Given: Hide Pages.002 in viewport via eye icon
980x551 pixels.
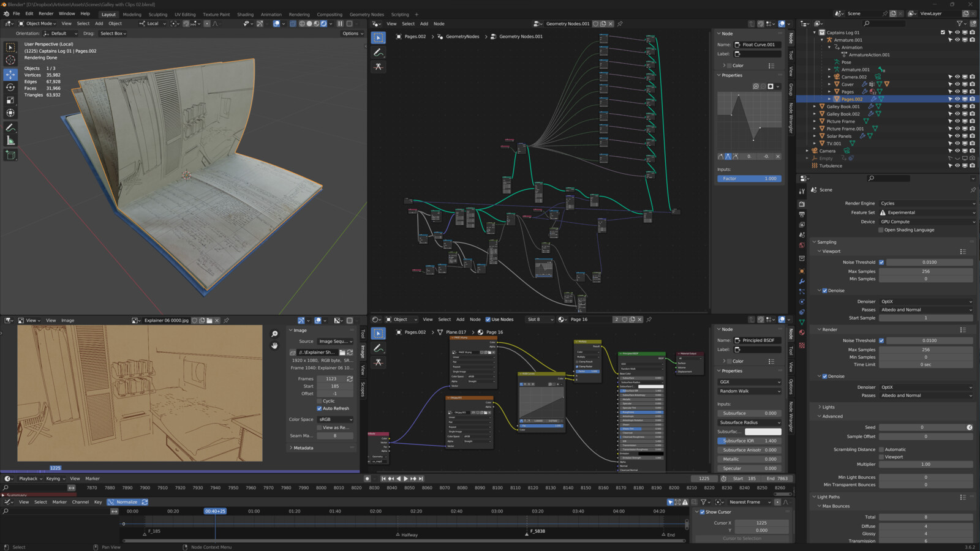Looking at the screenshot, I should 957,99.
